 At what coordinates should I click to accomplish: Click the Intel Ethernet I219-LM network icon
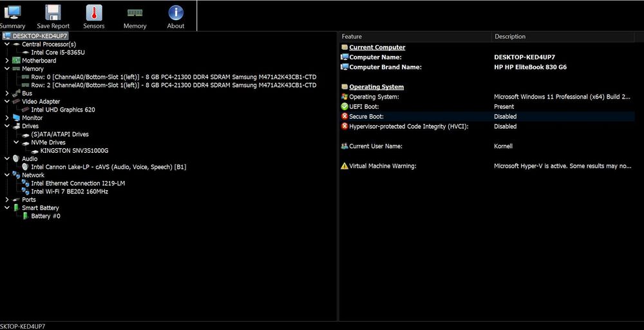[x=26, y=183]
